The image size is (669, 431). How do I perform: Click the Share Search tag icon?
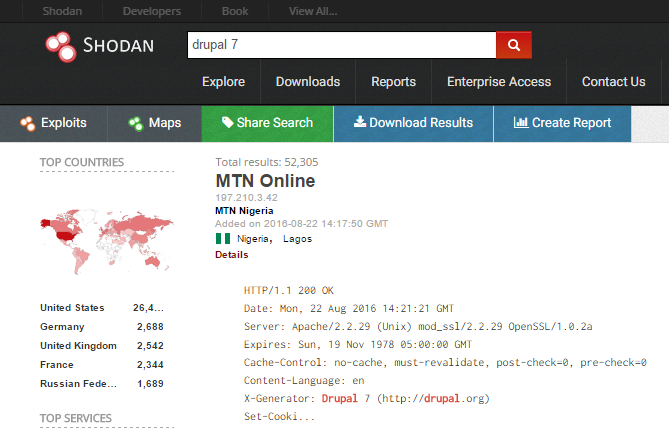pyautogui.click(x=227, y=122)
